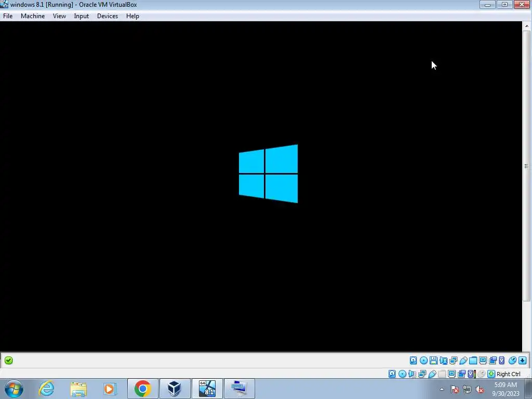The image size is (532, 399).
Task: Click the network indicator in upper status row
Action: point(453,361)
